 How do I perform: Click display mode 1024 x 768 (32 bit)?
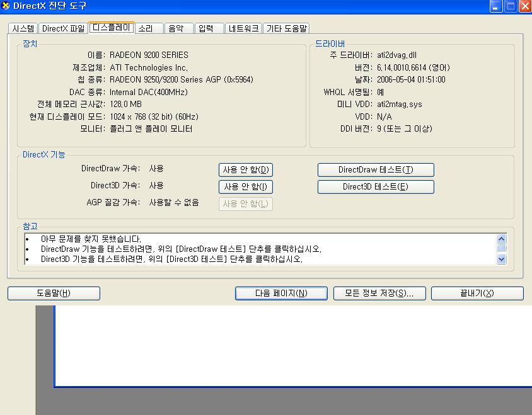(154, 117)
